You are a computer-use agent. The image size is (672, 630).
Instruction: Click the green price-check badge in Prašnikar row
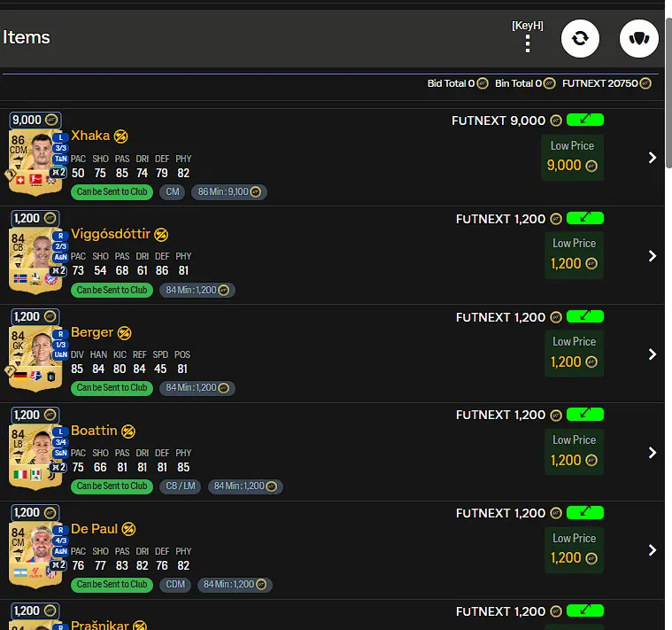coord(585,611)
